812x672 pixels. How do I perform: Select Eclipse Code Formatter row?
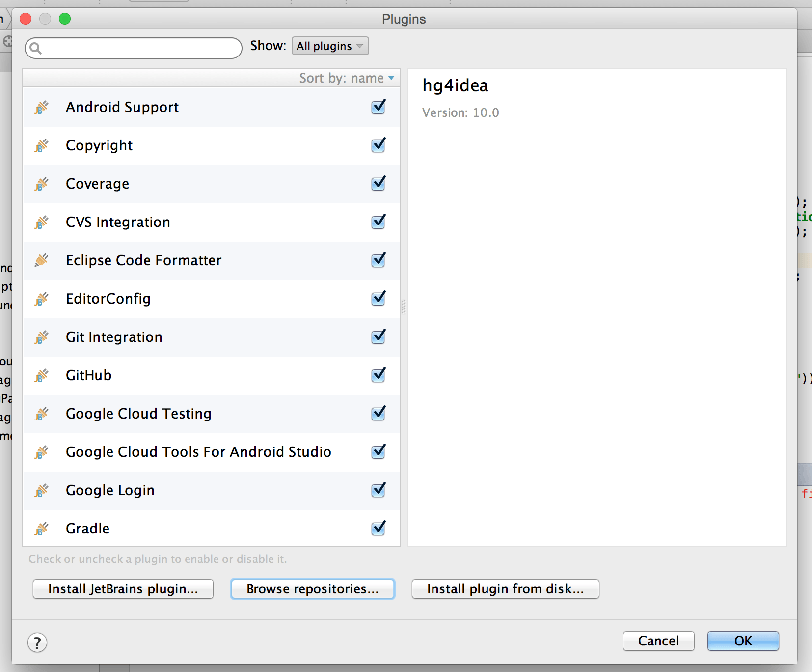tap(211, 260)
